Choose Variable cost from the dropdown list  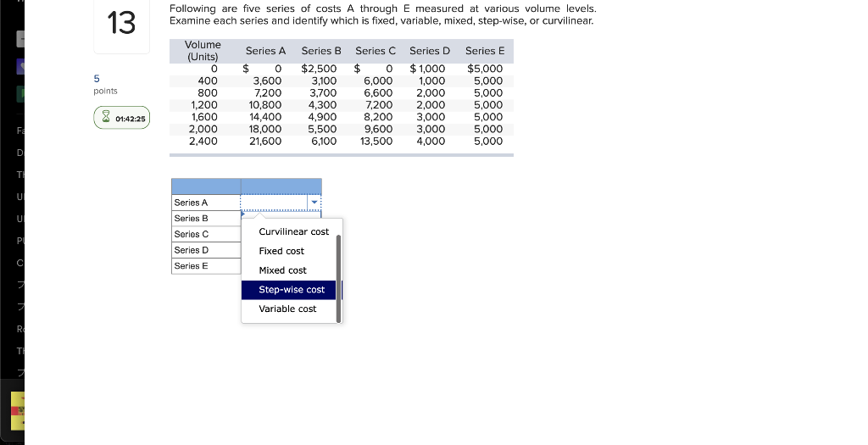click(287, 309)
